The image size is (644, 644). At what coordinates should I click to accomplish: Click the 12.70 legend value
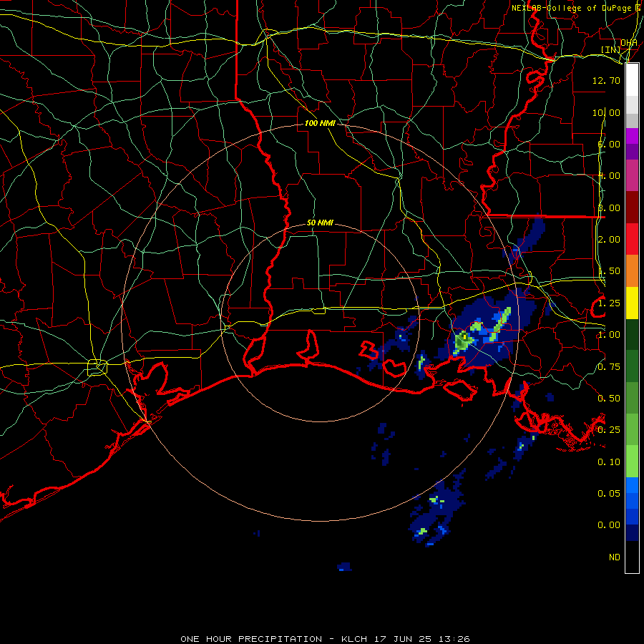(606, 80)
